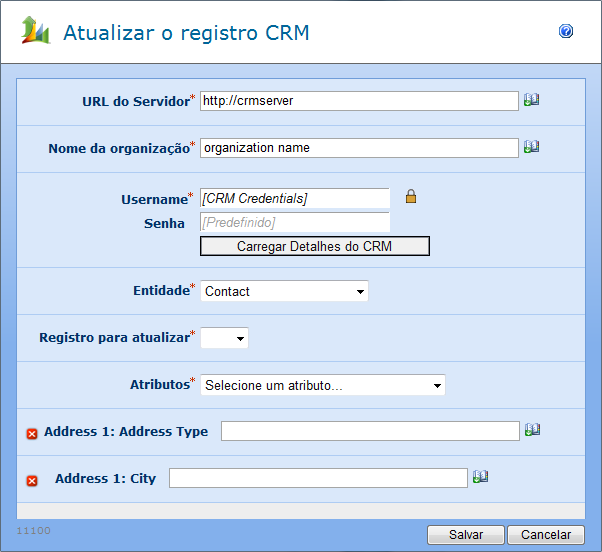Click the book icon beside Address Type field
This screenshot has height=552, width=602.
(x=532, y=430)
